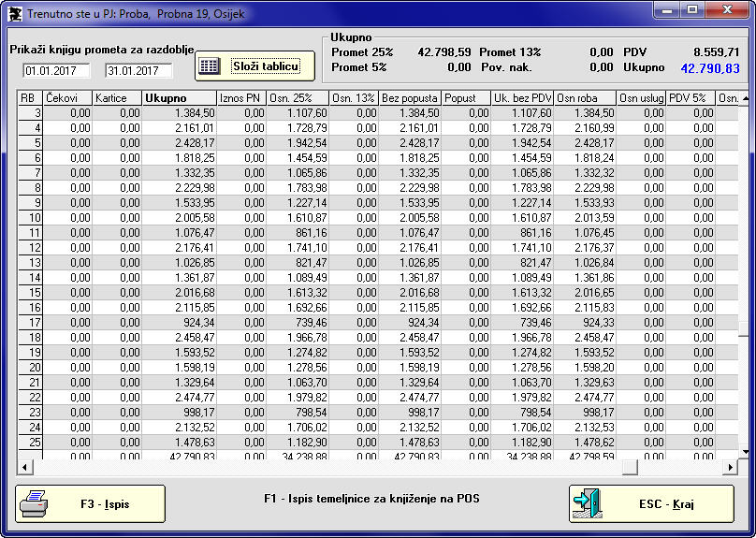Click the horizontal scrollbar left arrow

pos(24,467)
